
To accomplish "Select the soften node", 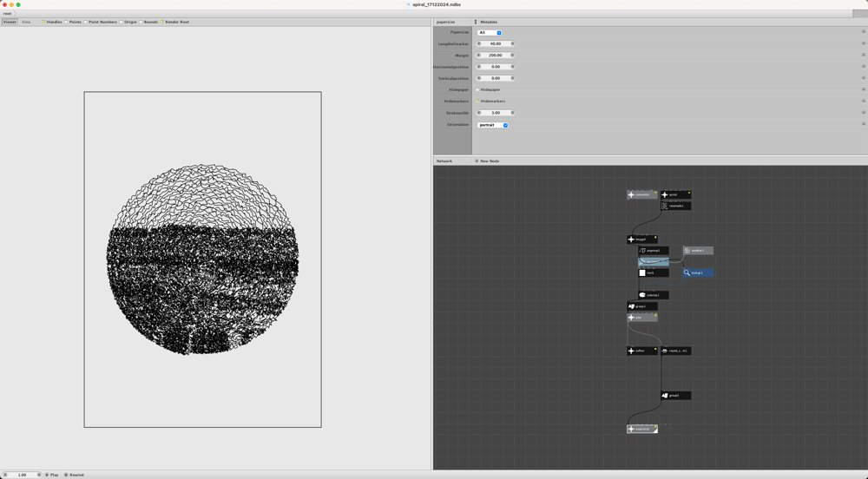I will tap(642, 351).
